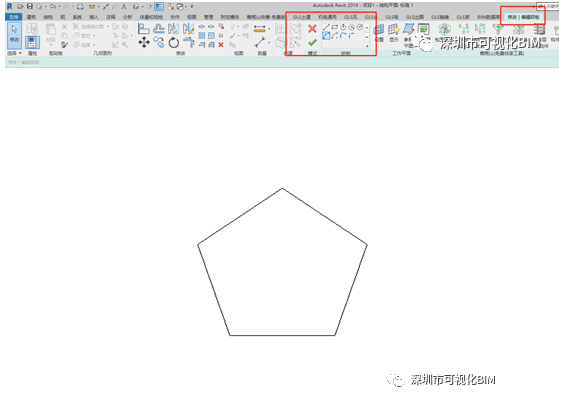
Task: Select the Rectangle draw tool
Action: [x=334, y=27]
